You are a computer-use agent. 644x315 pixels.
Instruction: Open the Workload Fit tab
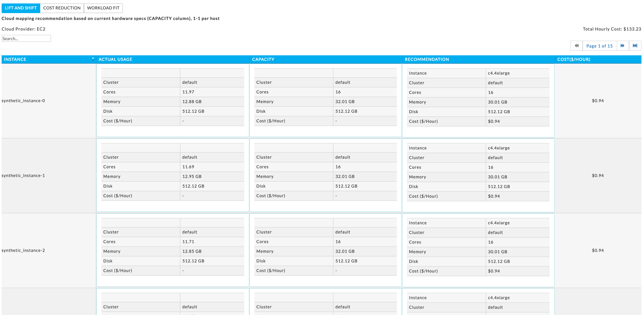(x=103, y=8)
